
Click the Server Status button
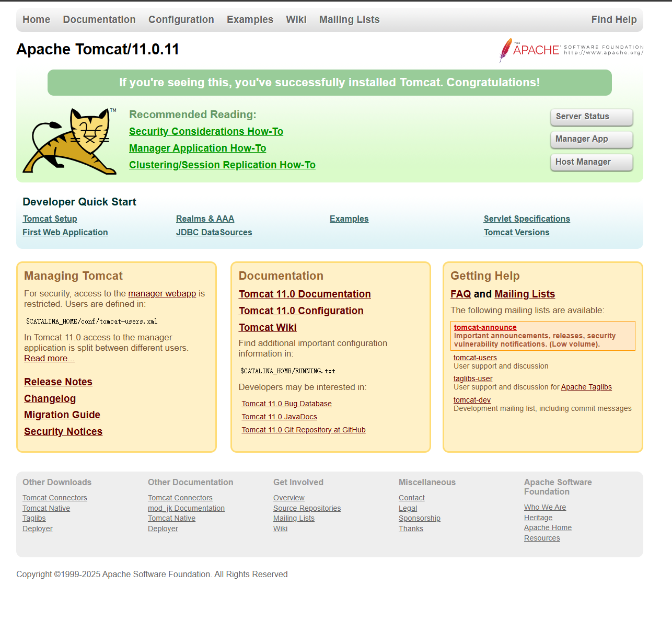(x=592, y=117)
